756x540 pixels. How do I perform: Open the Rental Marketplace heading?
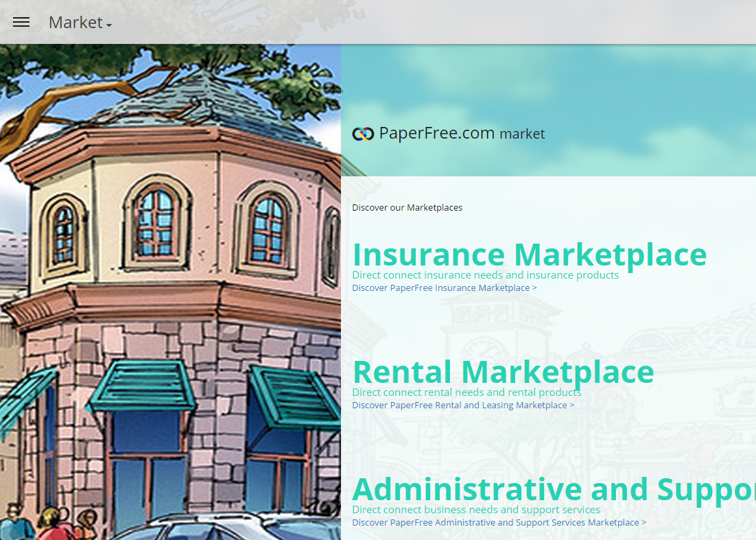pos(503,372)
